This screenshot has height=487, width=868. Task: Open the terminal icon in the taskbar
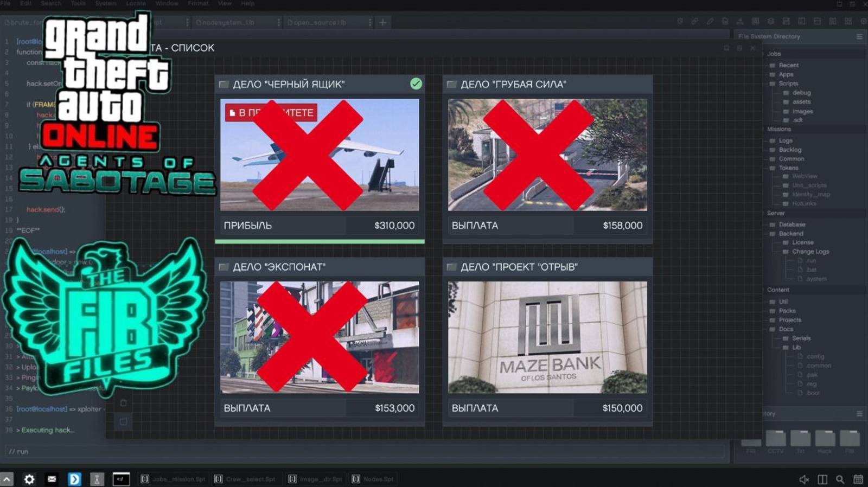[121, 479]
